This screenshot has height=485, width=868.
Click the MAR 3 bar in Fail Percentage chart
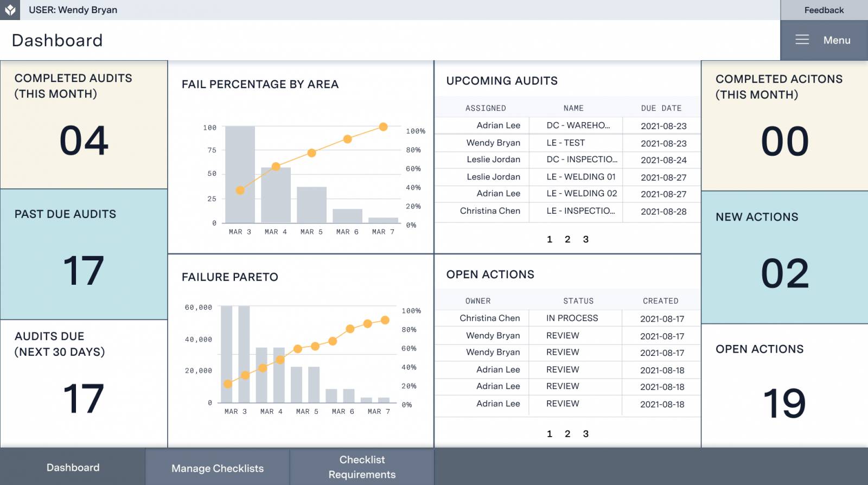[240, 174]
